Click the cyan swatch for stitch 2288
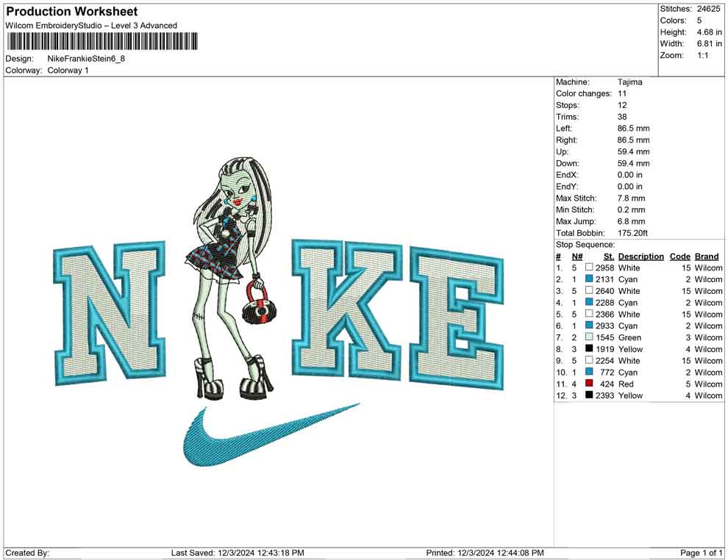This screenshot has width=728, height=560. tap(589, 302)
